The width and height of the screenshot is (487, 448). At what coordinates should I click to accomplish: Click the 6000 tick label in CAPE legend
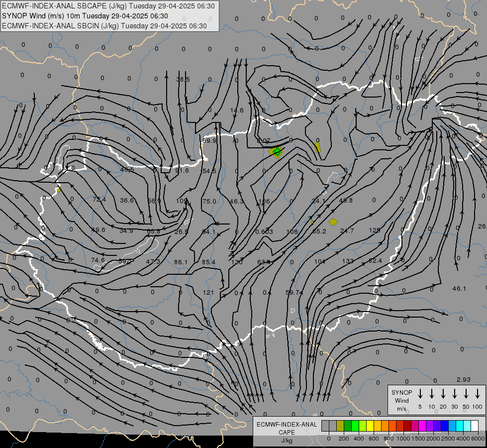(478, 439)
